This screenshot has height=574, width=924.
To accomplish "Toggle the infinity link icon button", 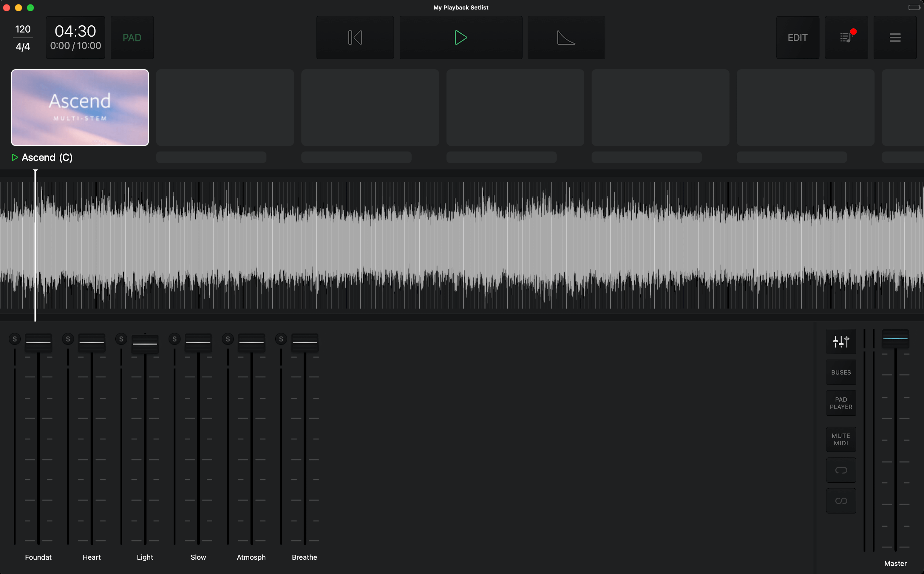I will click(841, 501).
